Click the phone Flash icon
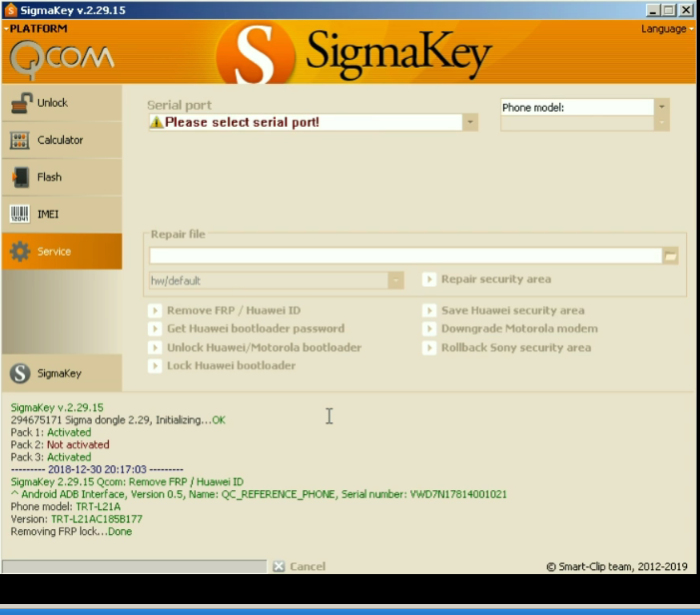 pyautogui.click(x=21, y=177)
